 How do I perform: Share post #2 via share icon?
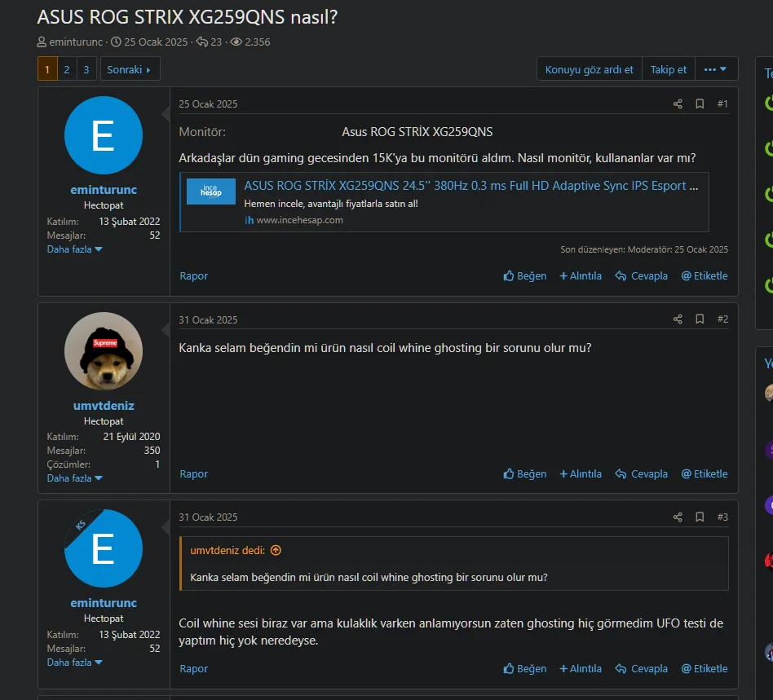click(x=678, y=319)
